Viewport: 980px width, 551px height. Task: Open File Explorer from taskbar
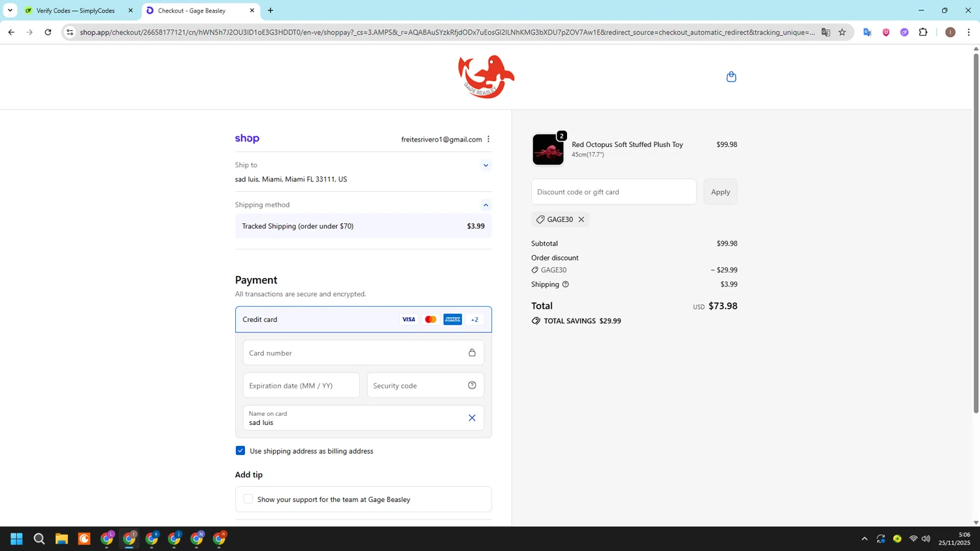(x=61, y=539)
